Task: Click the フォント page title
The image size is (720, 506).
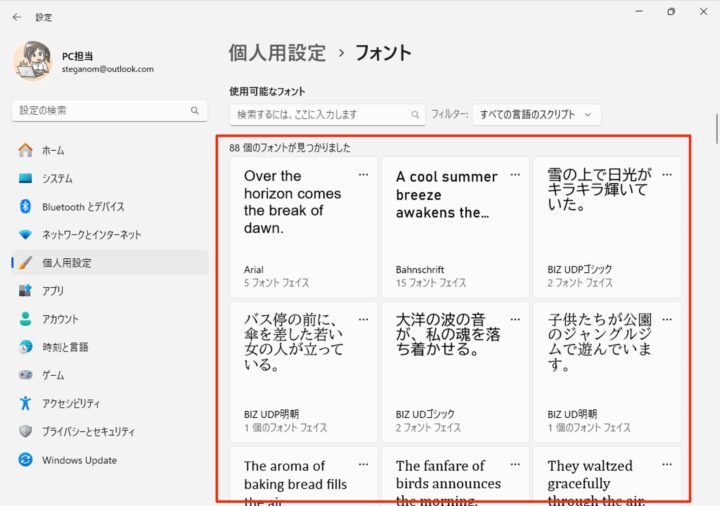Action: click(383, 53)
